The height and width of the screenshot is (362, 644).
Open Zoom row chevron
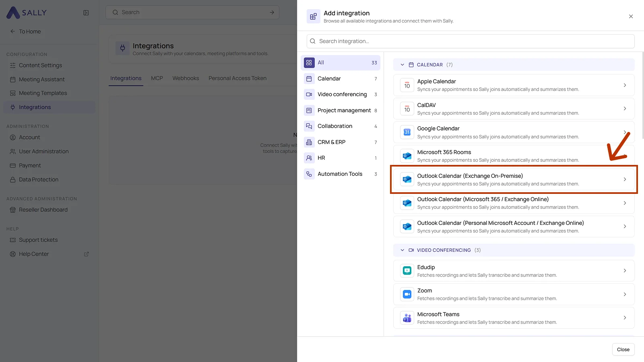coord(625,294)
